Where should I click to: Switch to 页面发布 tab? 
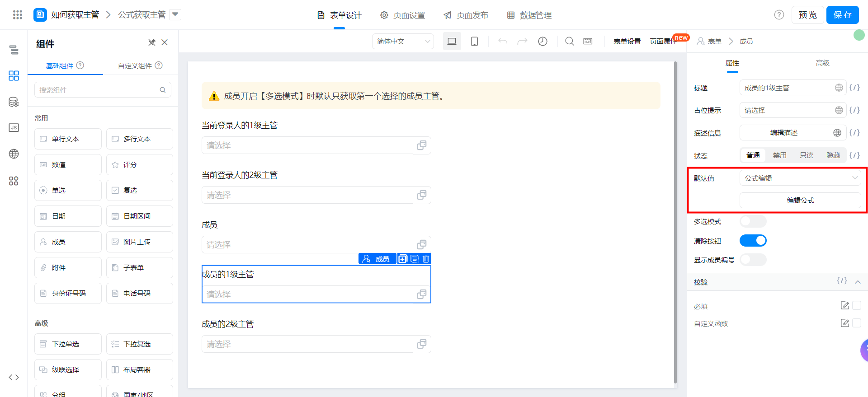[x=466, y=15]
